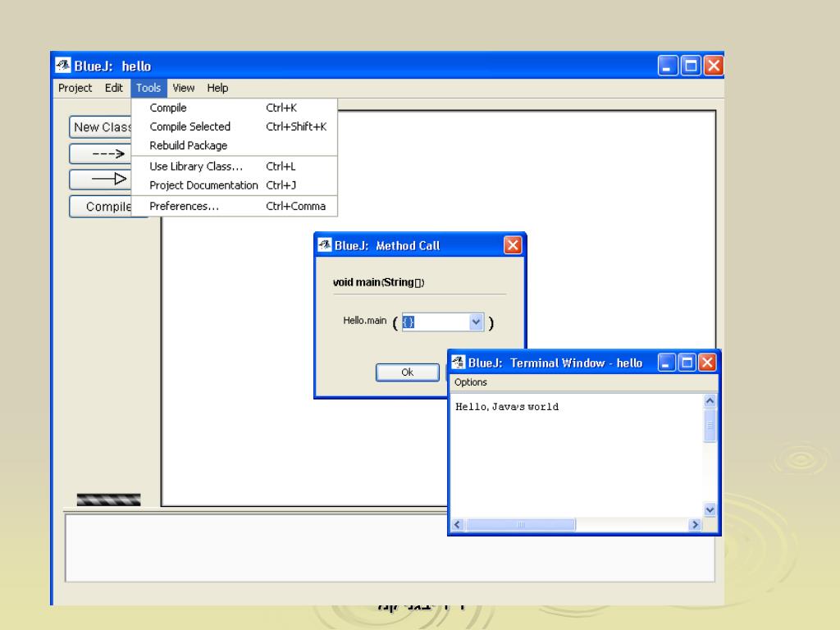Select the inheritance arrow tool
Screen dimensions: 840x630
101,179
